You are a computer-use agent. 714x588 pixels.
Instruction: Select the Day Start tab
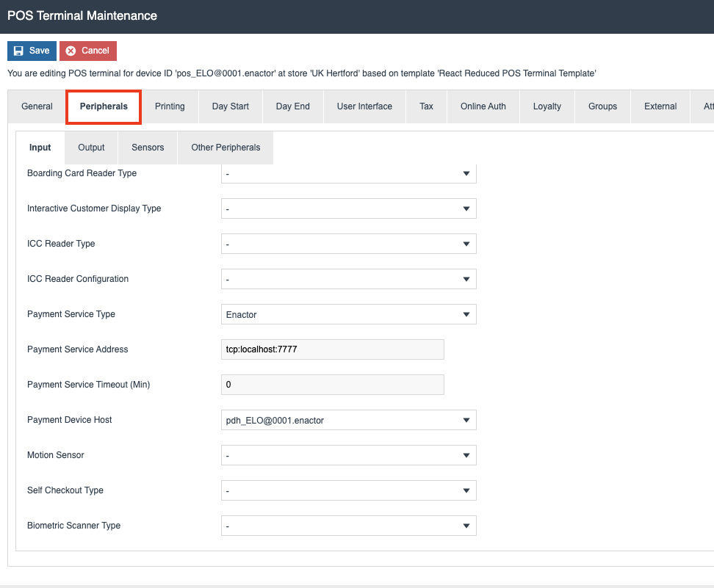(x=230, y=106)
